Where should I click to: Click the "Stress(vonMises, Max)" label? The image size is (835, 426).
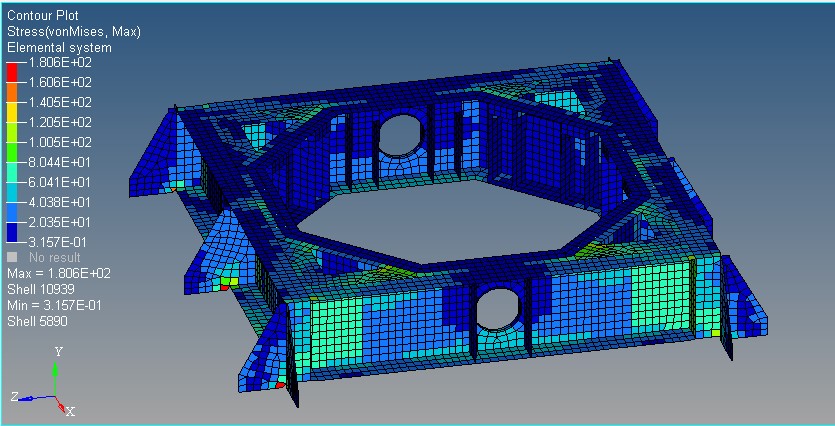coord(74,32)
